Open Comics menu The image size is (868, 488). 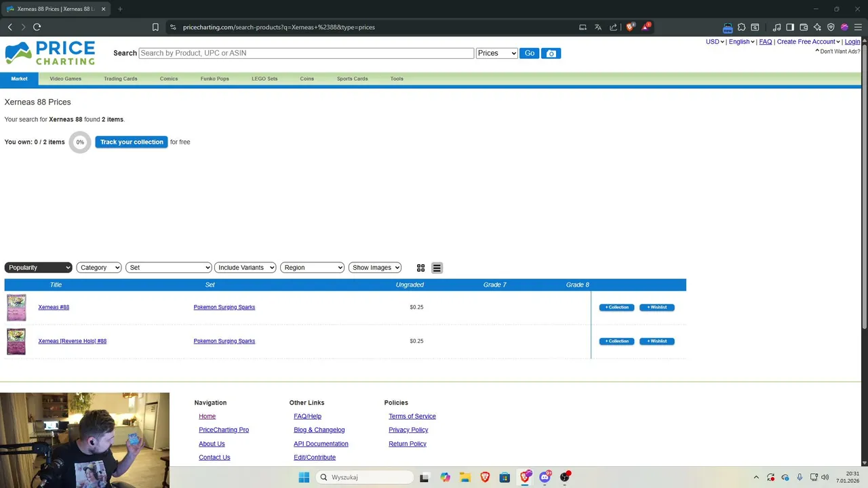tap(169, 79)
